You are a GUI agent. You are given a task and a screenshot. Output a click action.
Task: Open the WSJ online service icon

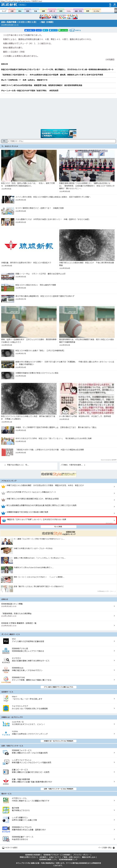6,641
